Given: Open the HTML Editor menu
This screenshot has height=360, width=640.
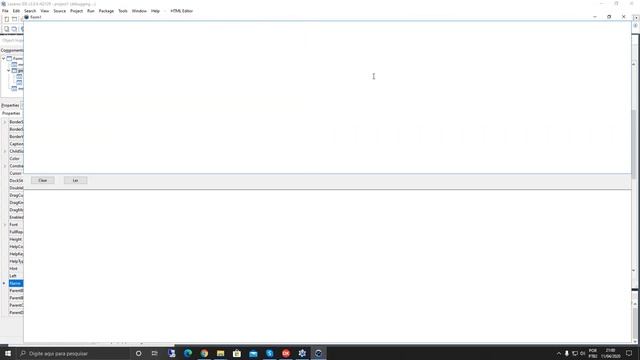Looking at the screenshot, I should 182,11.
